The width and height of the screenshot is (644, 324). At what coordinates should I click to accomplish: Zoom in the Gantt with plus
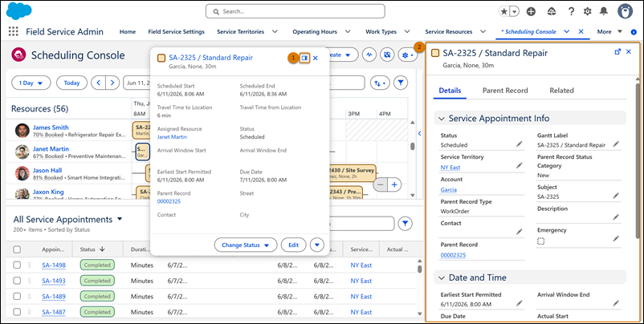[394, 185]
